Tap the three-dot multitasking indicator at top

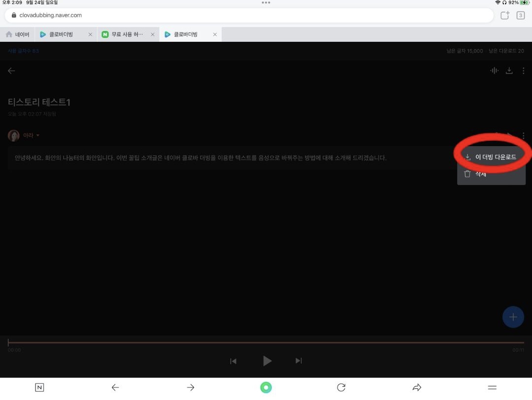click(266, 2)
